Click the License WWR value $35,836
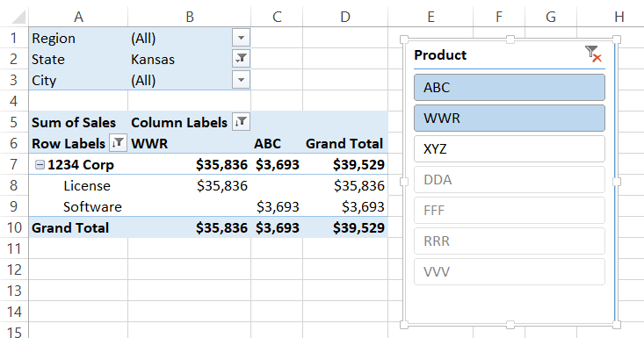Viewport: 644px width, 338px height. (x=190, y=186)
